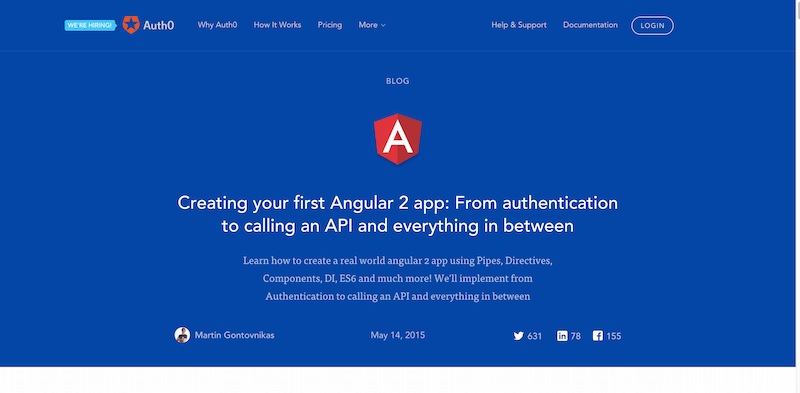Click the Auth0 wordmark text
Image resolution: width=800 pixels, height=393 pixels.
click(159, 25)
